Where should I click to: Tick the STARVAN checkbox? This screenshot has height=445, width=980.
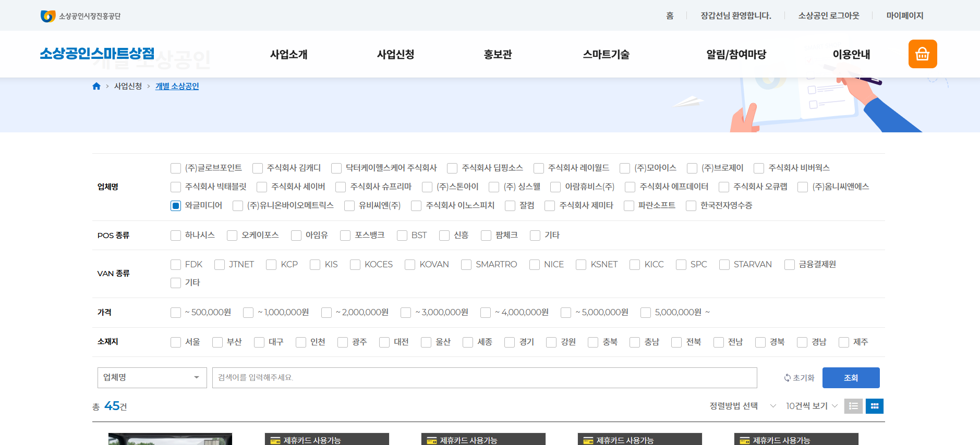pyautogui.click(x=724, y=265)
